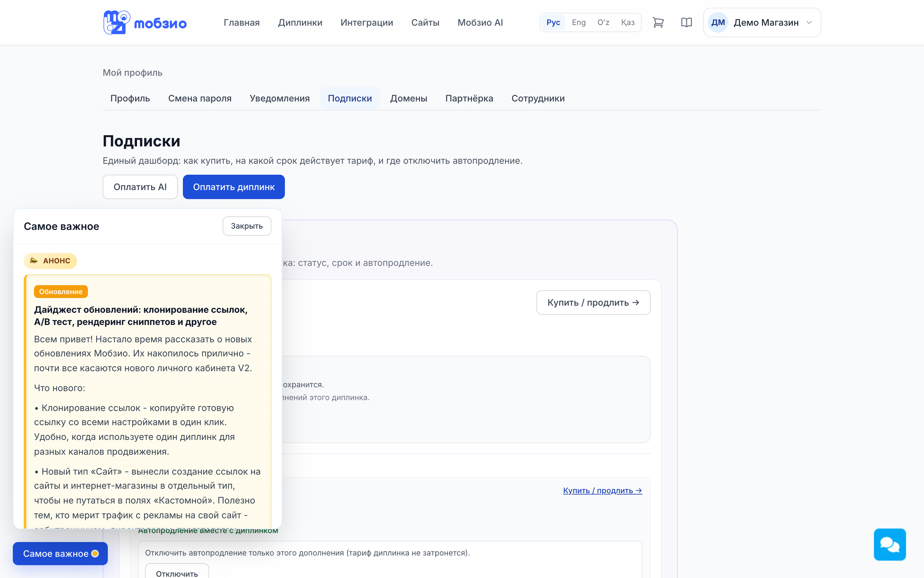Viewport: 924px width, 578px height.
Task: Select the Подписки tab
Action: point(350,98)
